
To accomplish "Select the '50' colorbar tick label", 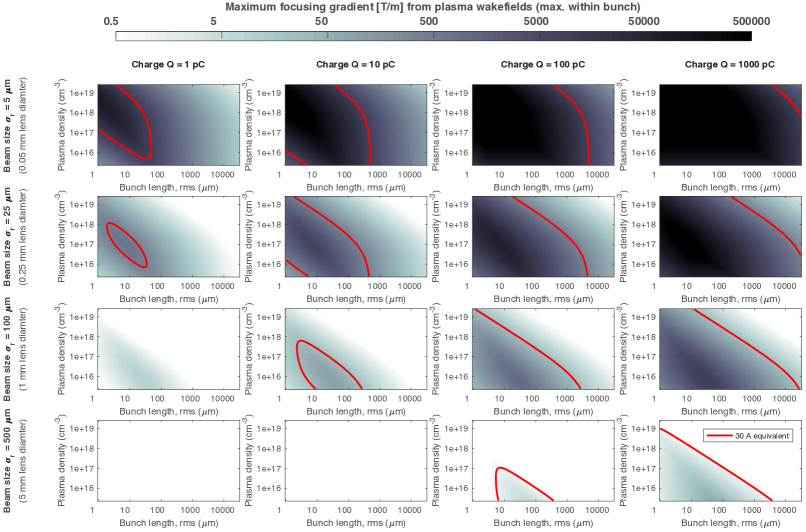I will click(x=321, y=21).
